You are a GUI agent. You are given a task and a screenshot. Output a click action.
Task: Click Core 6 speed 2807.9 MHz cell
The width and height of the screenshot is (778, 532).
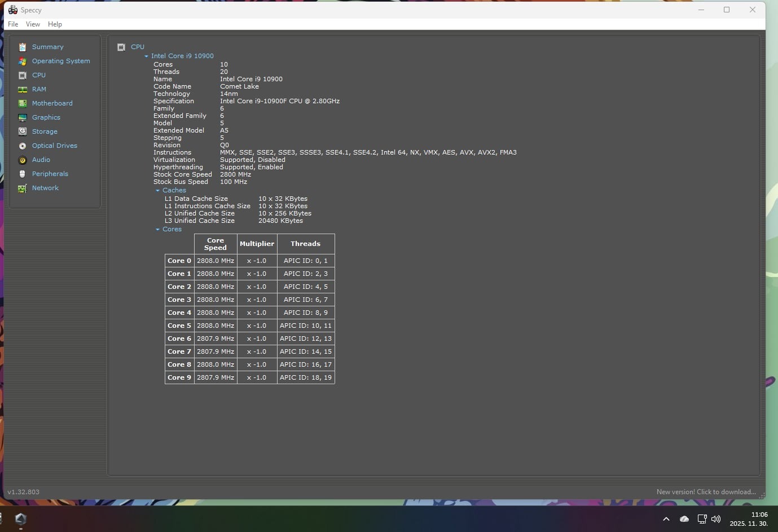(216, 338)
